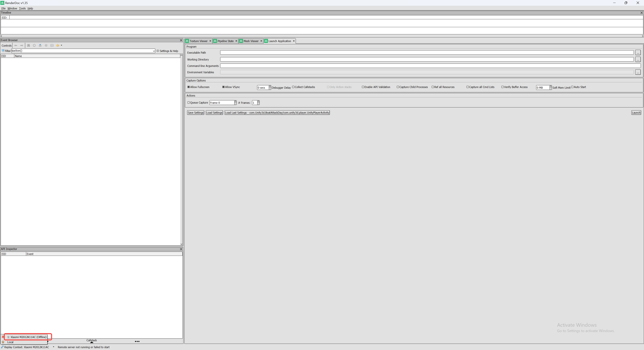Click the Settings & Help gear icon
Viewport: 644px width, 350px height.
pos(158,51)
